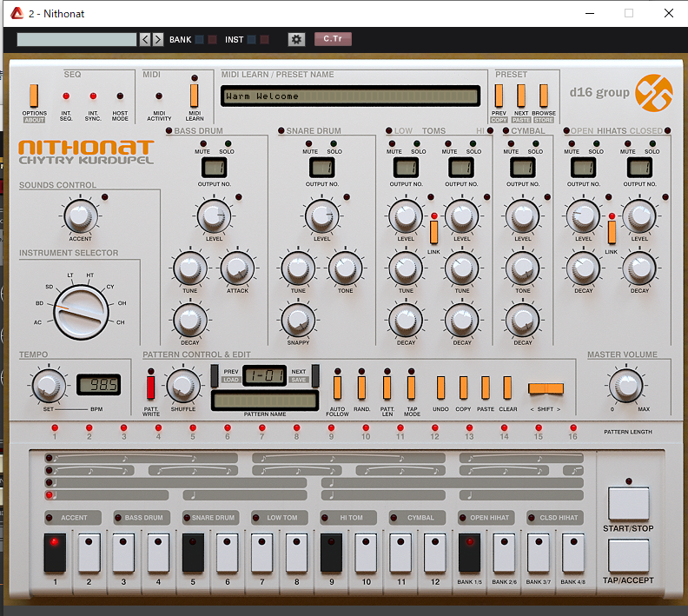Screen dimensions: 688x616
Task: Mute the Bass Drum
Action: [x=202, y=144]
